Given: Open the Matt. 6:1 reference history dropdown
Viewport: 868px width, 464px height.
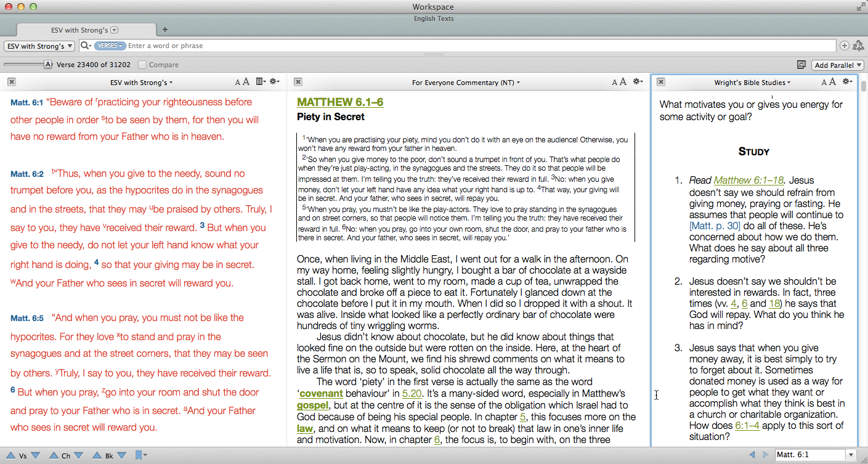Looking at the screenshot, I should [x=851, y=455].
